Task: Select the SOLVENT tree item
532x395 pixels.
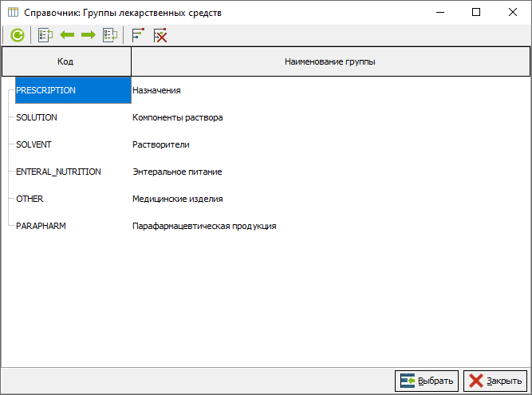Action: [34, 144]
